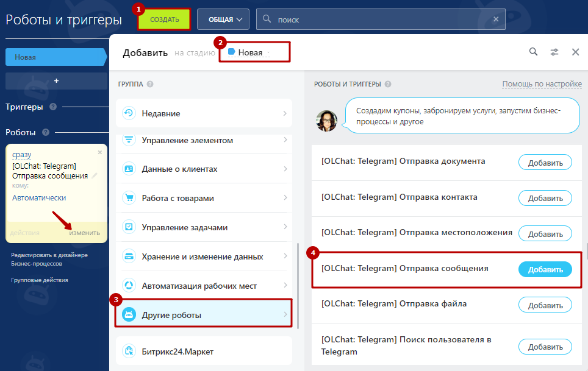Click the pencil icon beside Отправка сообщения
The width and height of the screenshot is (588, 371).
point(95,175)
